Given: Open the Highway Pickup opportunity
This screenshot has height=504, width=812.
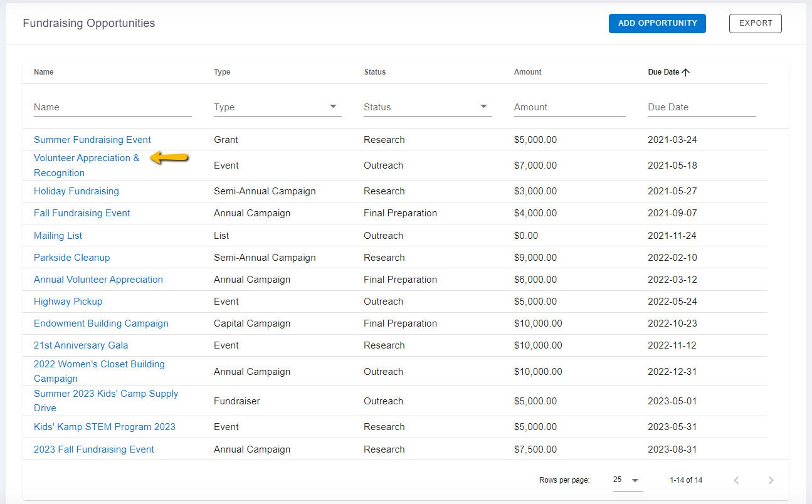Looking at the screenshot, I should click(68, 302).
